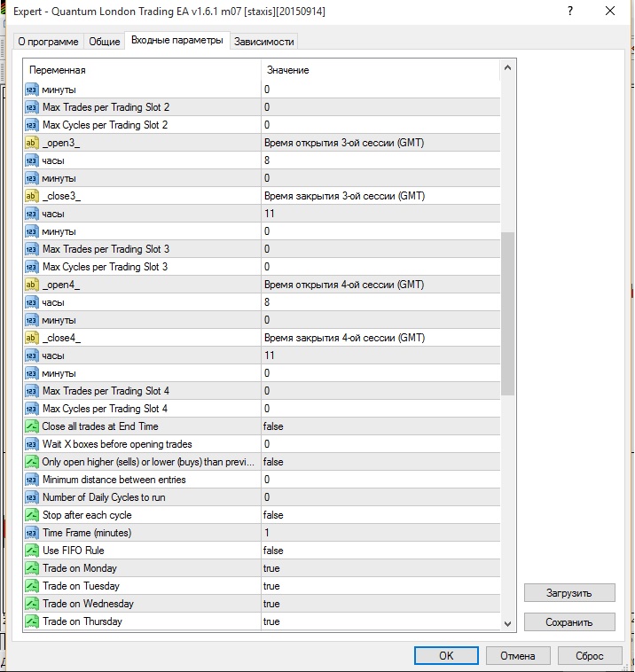
Task: Select the icon next to Number of Daily Cycles to run
Action: click(32, 497)
